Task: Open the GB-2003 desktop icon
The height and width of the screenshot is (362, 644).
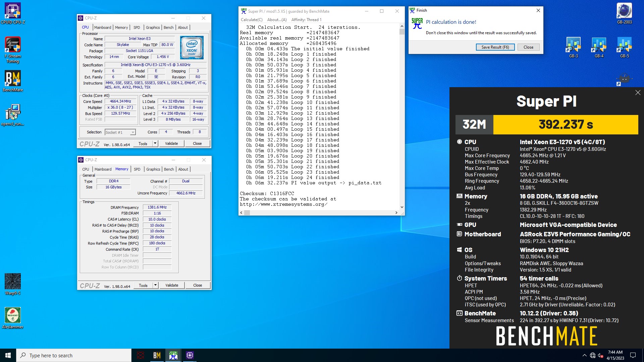Action: (624, 13)
